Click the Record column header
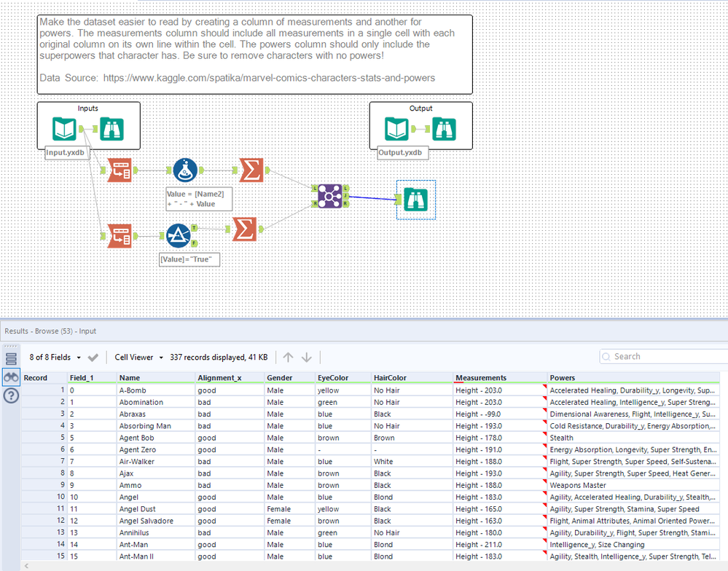728x571 pixels. pos(44,377)
